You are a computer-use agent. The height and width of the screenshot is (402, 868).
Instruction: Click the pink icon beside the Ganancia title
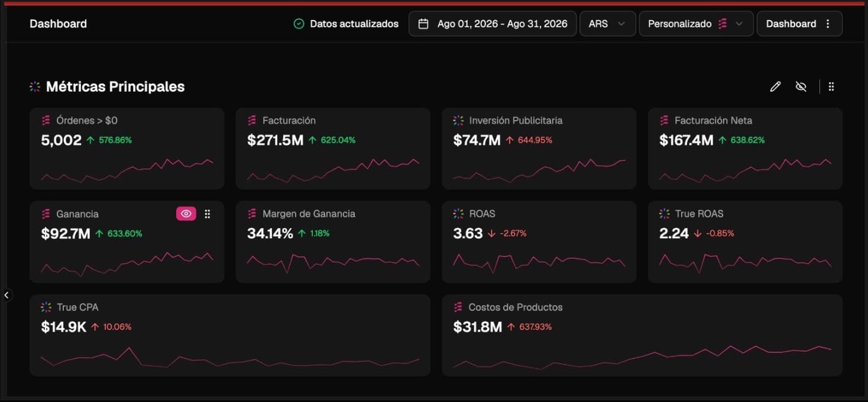46,214
